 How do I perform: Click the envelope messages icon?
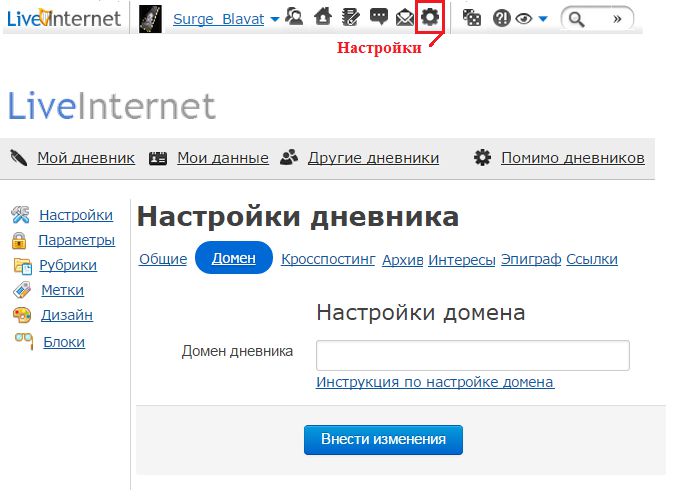(404, 17)
